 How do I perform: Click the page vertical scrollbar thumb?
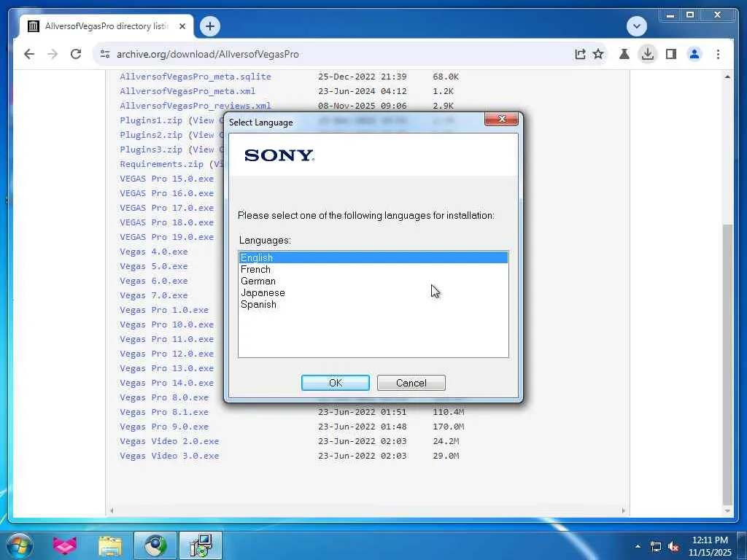point(727,365)
